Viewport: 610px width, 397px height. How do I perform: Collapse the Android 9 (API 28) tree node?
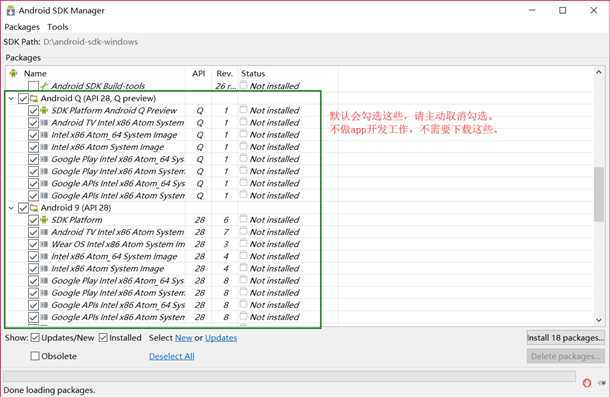click(x=11, y=208)
